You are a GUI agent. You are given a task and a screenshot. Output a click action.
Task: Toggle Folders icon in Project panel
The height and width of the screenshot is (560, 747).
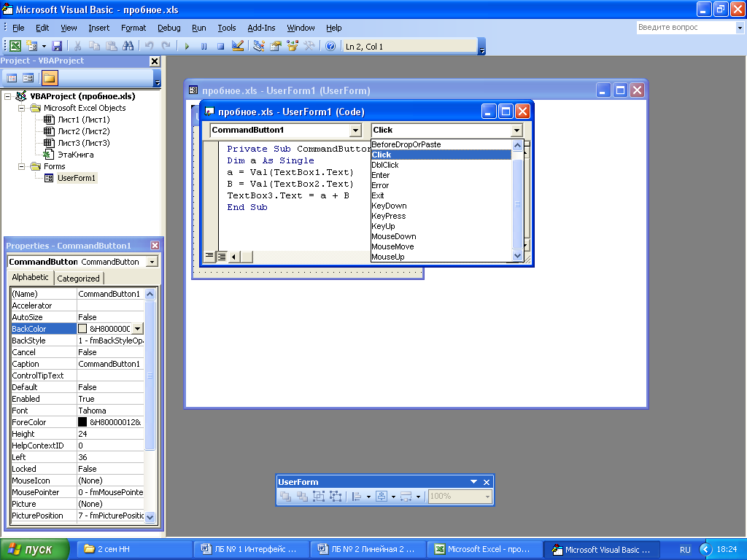pos(49,78)
